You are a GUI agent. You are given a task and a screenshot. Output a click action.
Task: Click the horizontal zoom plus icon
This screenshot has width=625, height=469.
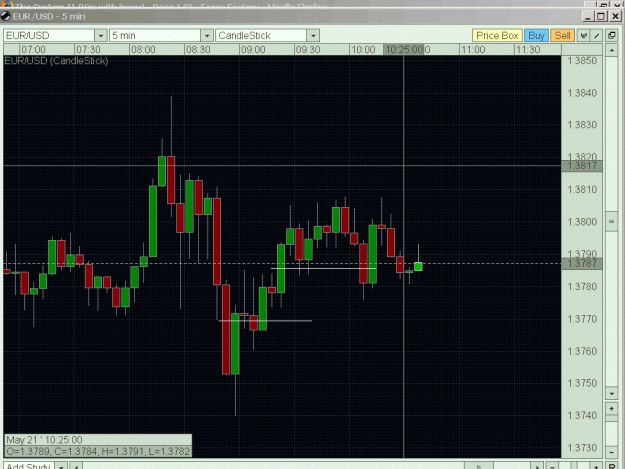coord(596,466)
